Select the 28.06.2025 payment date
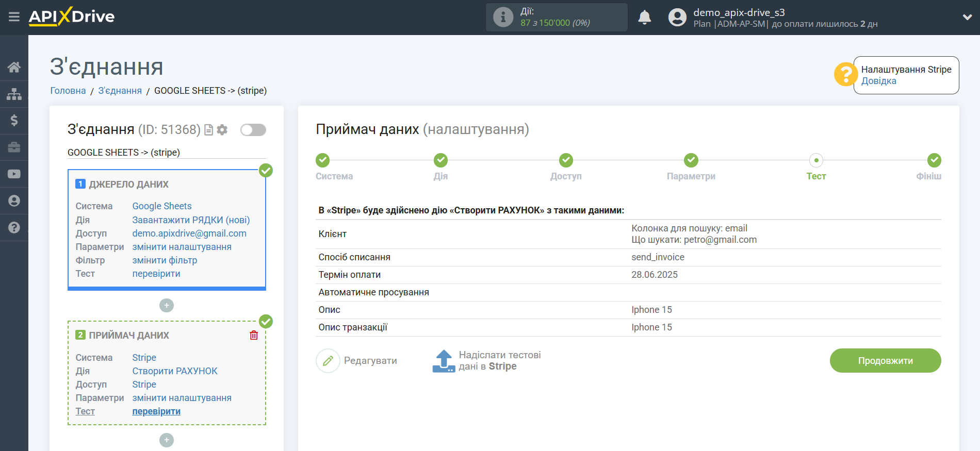 [x=655, y=275]
